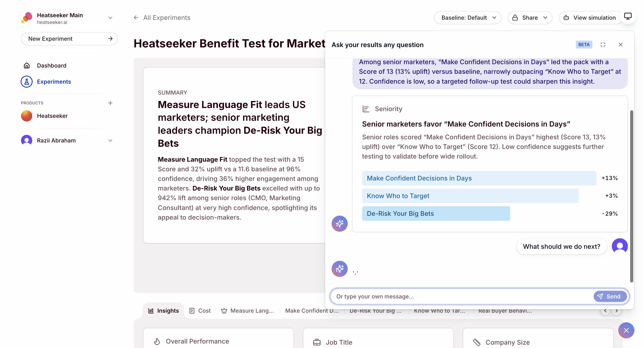644x348 pixels.
Task: Click the Heatseeker product orange avatar
Action: [x=27, y=116]
